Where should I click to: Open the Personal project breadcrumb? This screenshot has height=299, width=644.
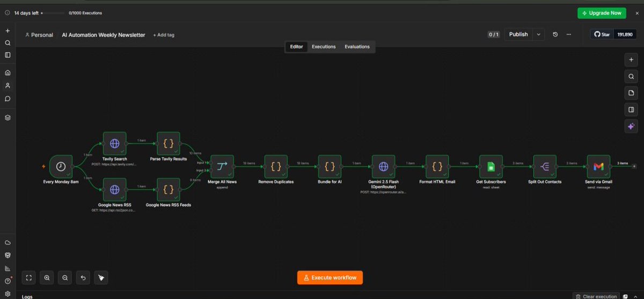[39, 35]
